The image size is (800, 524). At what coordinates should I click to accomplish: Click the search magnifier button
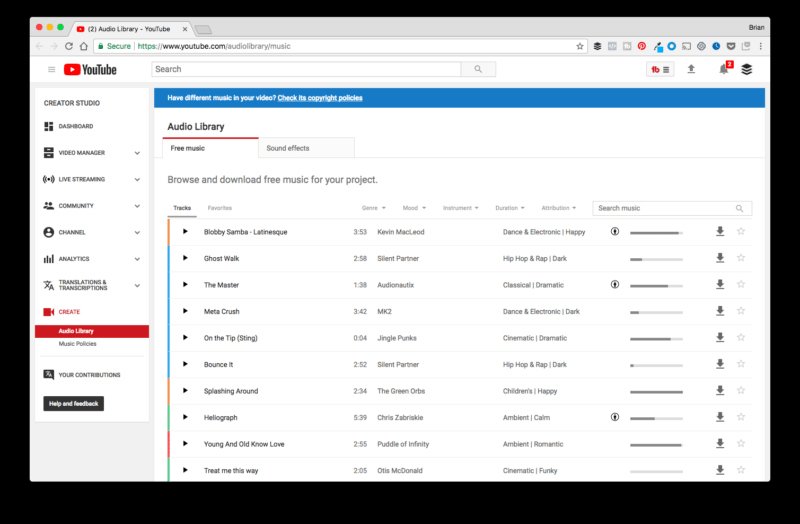click(x=478, y=69)
